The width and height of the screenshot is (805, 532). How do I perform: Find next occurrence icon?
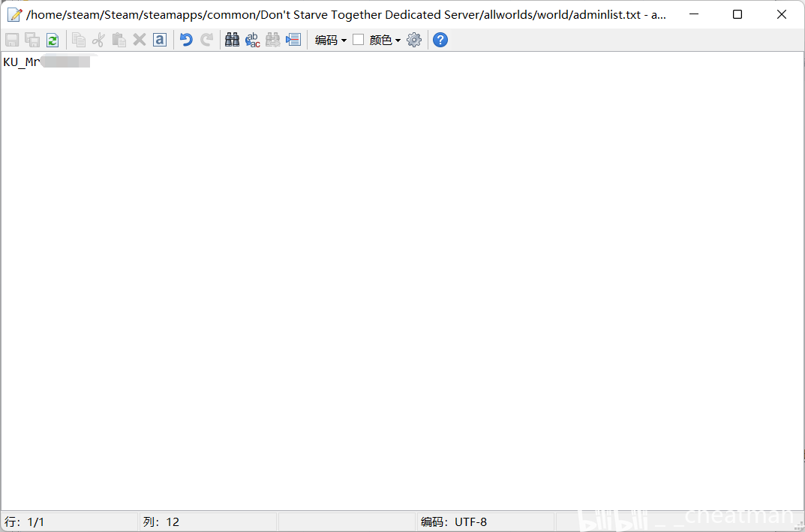point(272,40)
